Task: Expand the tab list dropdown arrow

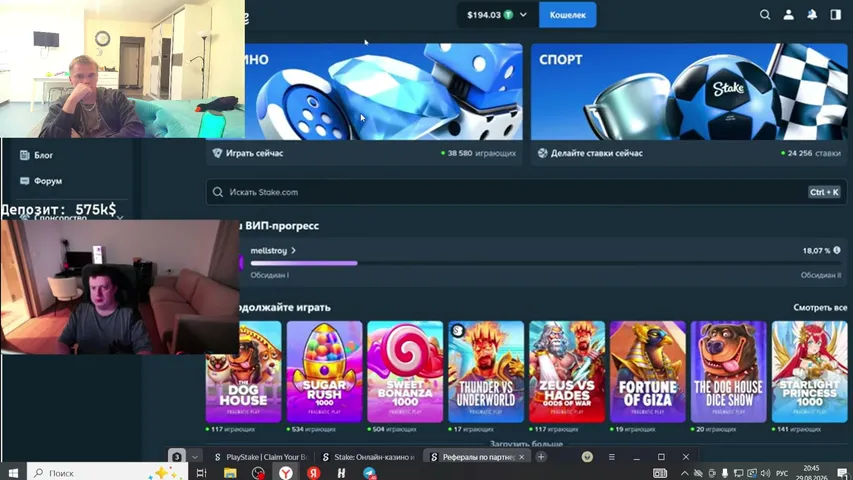Action: pos(195,457)
